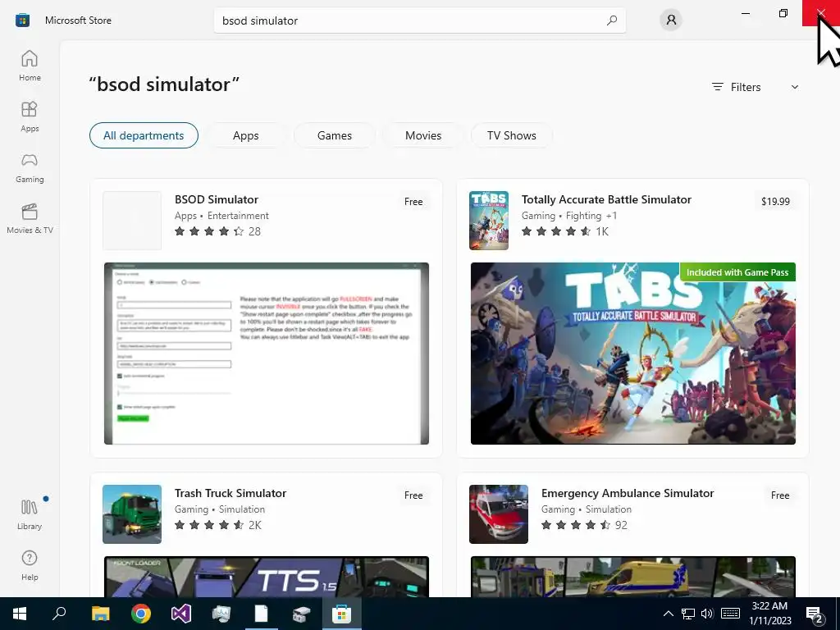Open the blank document app on taskbar
Image resolution: width=840 pixels, height=630 pixels.
coord(262,614)
